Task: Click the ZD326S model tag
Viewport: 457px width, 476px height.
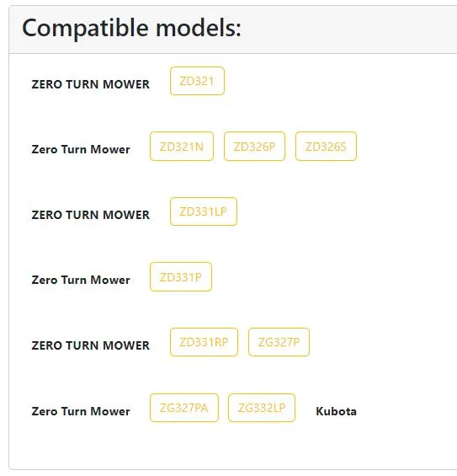Action: (x=326, y=147)
